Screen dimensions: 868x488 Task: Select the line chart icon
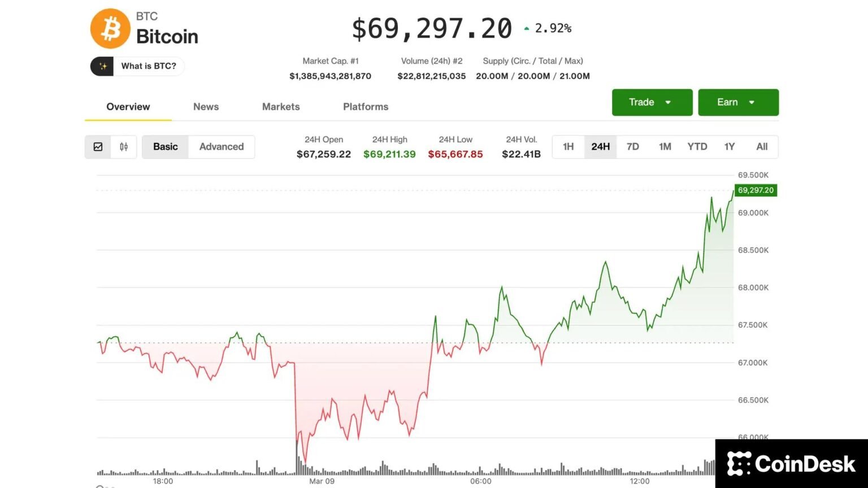98,146
